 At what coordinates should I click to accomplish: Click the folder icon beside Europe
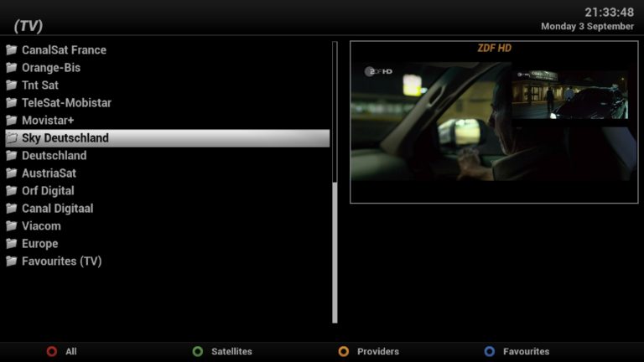[12, 244]
